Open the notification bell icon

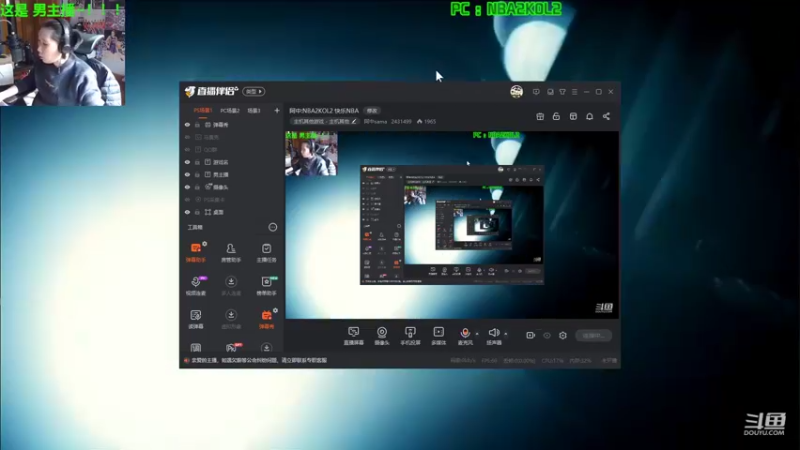tap(589, 116)
